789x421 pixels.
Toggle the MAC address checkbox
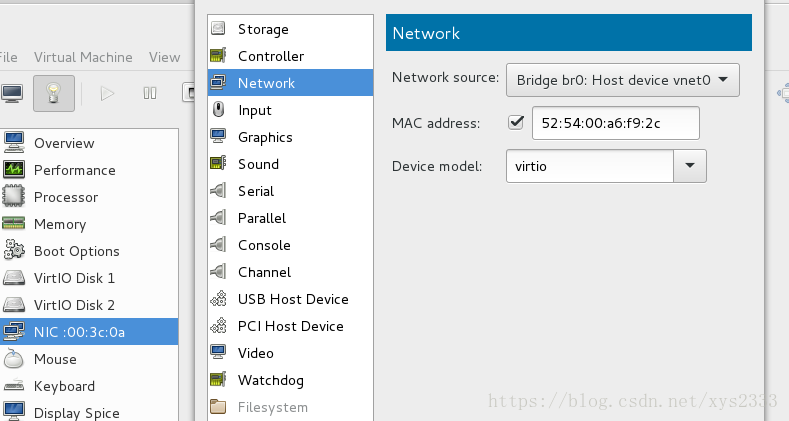[516, 122]
